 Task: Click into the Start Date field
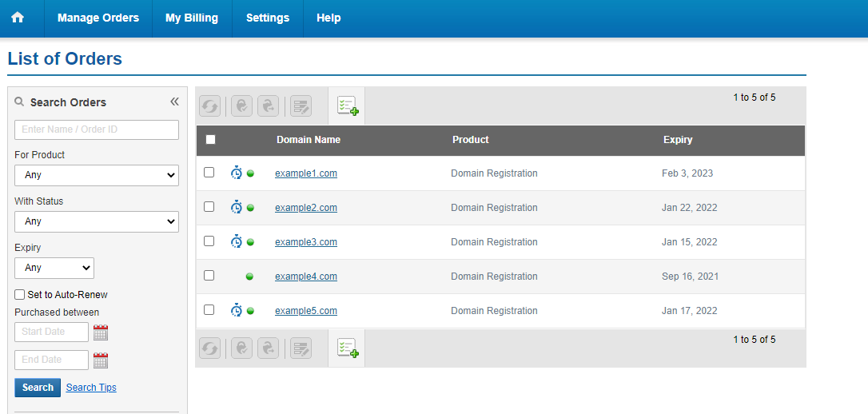click(51, 332)
